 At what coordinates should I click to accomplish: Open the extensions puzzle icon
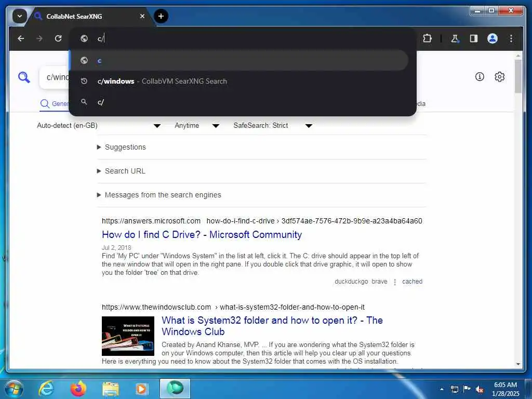click(427, 38)
